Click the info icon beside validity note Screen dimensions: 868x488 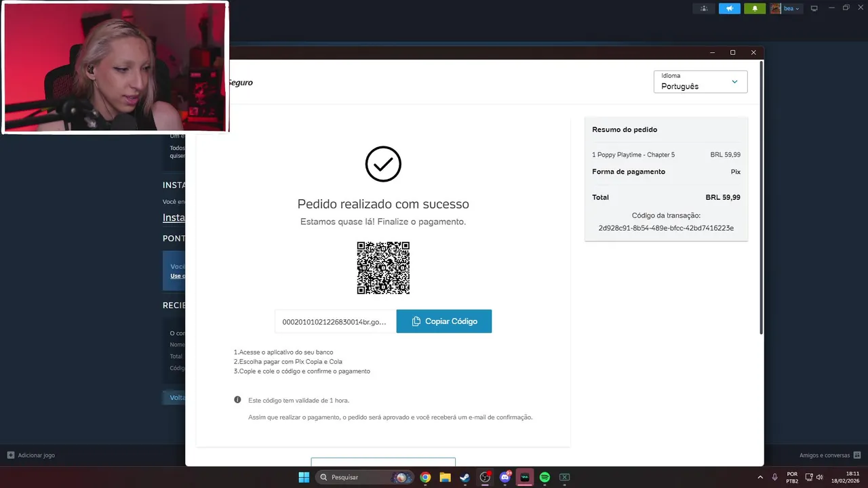point(237,400)
